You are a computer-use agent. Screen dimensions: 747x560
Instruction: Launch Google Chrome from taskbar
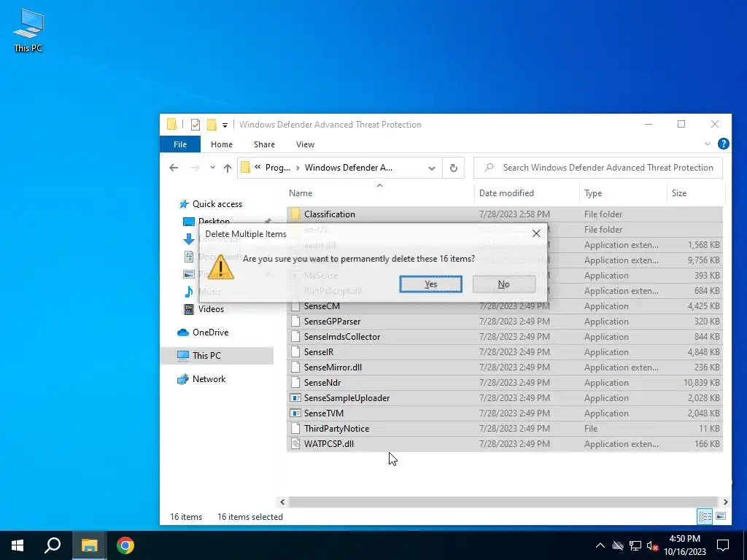125,545
